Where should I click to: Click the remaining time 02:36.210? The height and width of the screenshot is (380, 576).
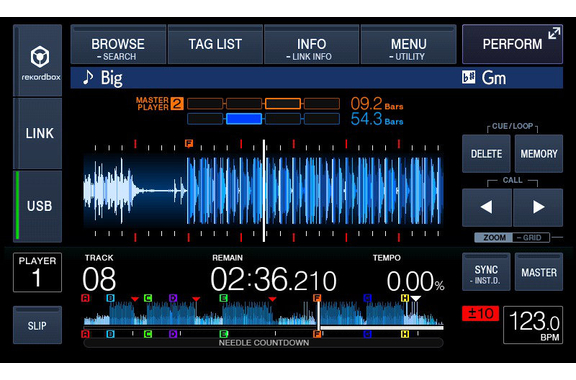pyautogui.click(x=273, y=279)
